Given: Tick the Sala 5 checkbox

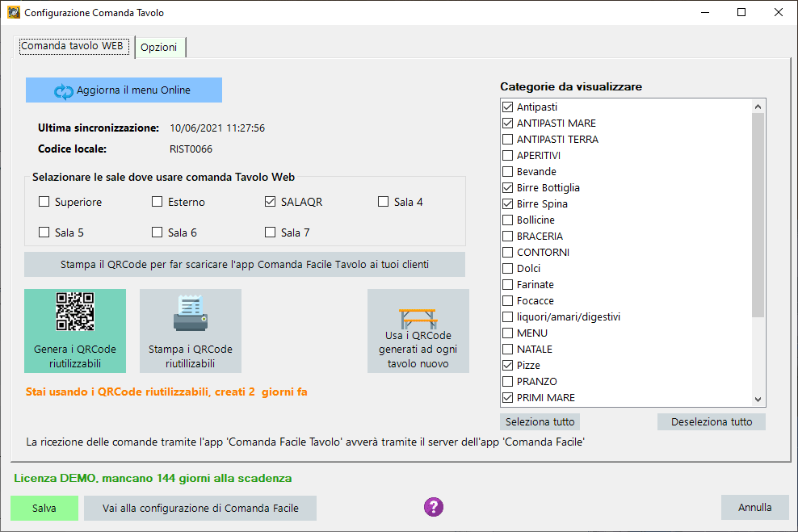Looking at the screenshot, I should (44, 232).
